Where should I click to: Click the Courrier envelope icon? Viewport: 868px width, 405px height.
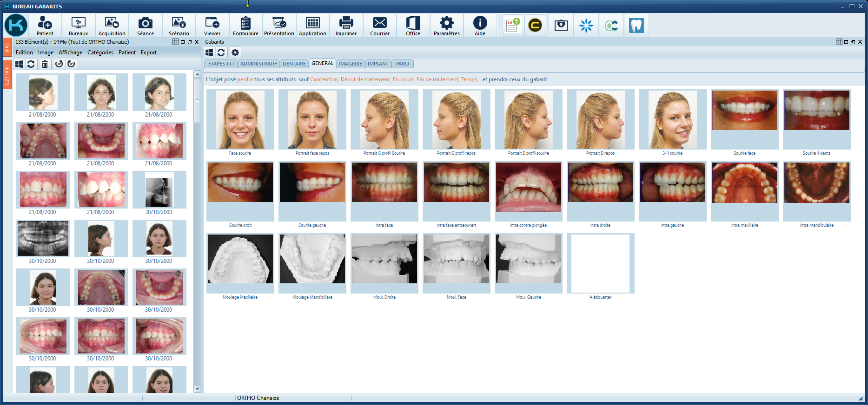click(x=379, y=26)
